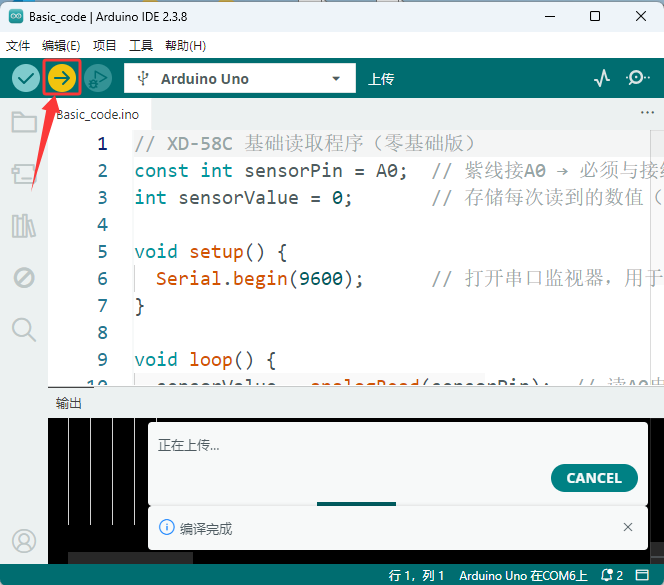664x585 pixels.
Task: Click 行 1, 列 1 cursor position
Action: pyautogui.click(x=416, y=575)
